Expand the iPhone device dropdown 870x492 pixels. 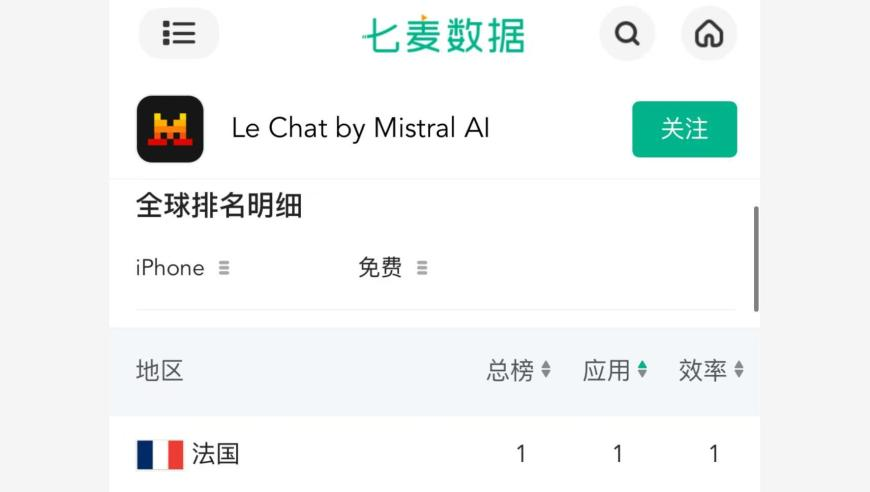[x=183, y=268]
